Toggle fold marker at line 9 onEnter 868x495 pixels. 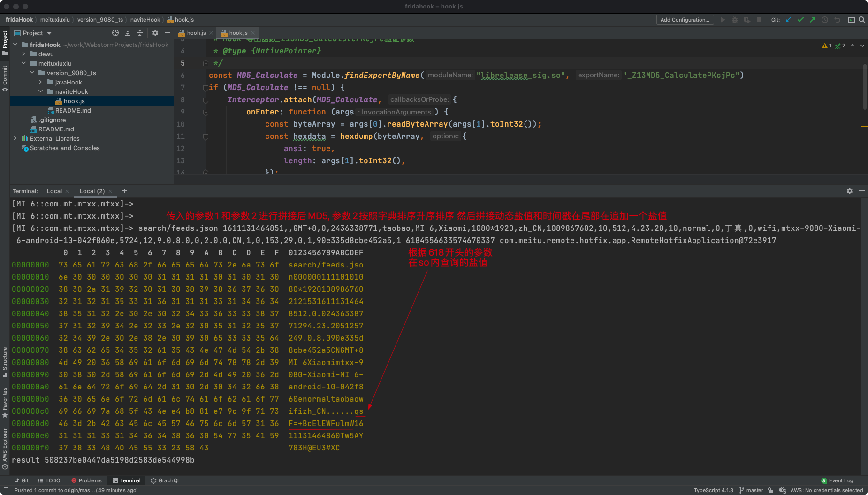pyautogui.click(x=206, y=112)
